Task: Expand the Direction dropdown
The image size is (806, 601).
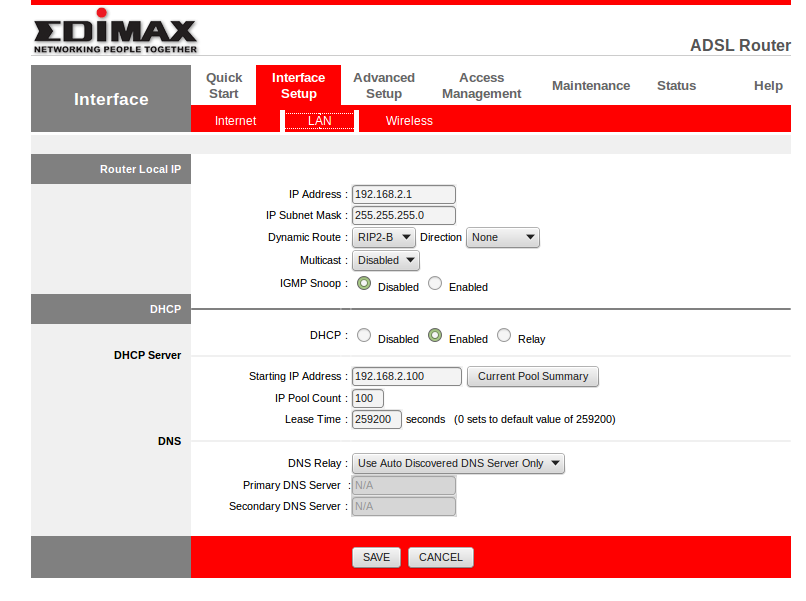Action: (x=502, y=237)
